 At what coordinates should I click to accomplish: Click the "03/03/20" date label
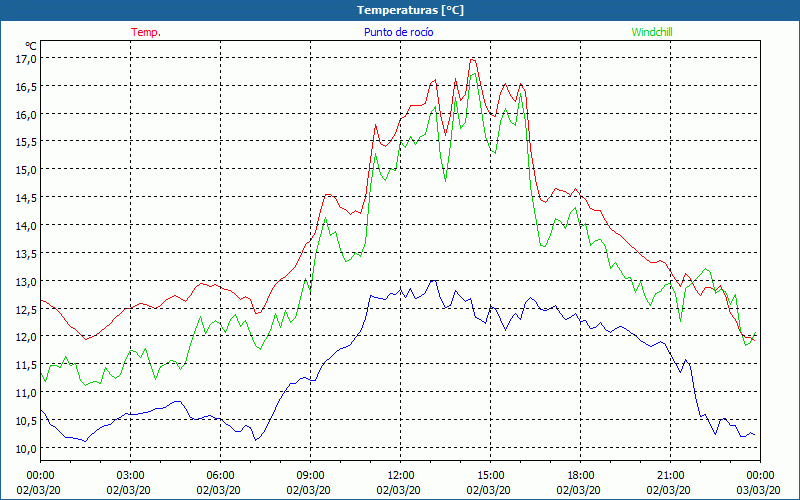[x=759, y=490]
